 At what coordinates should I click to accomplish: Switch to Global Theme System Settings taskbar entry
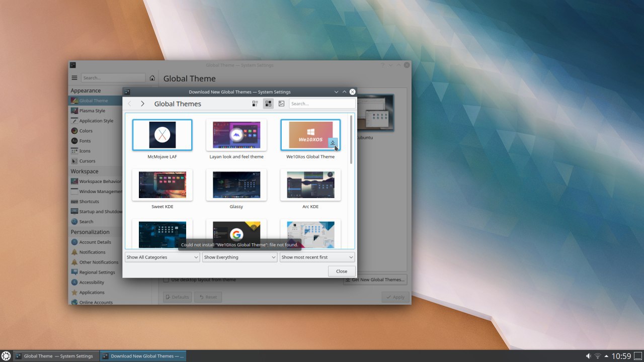(55, 356)
